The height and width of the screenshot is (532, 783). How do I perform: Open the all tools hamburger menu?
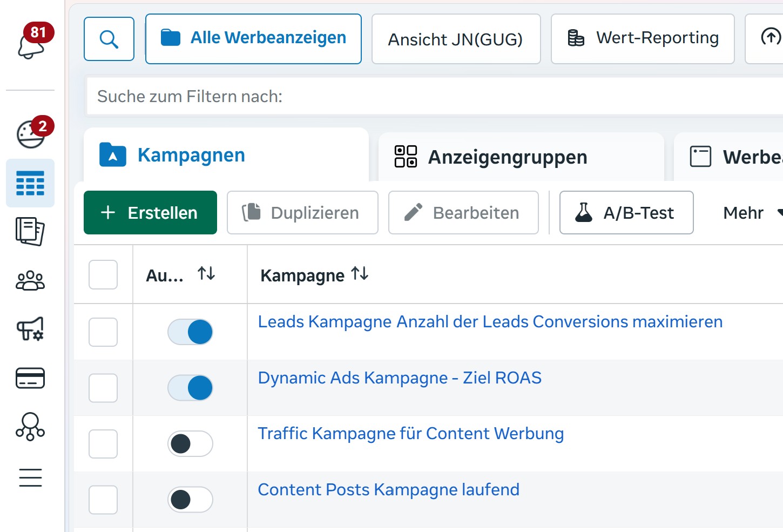[30, 477]
